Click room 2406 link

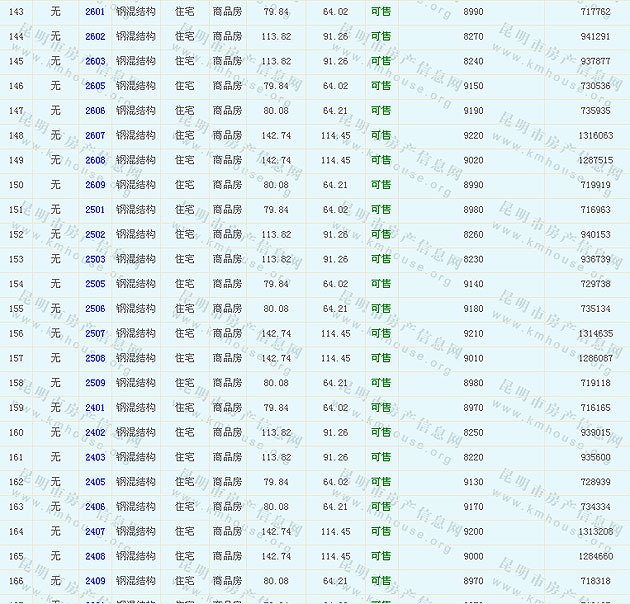tap(95, 507)
